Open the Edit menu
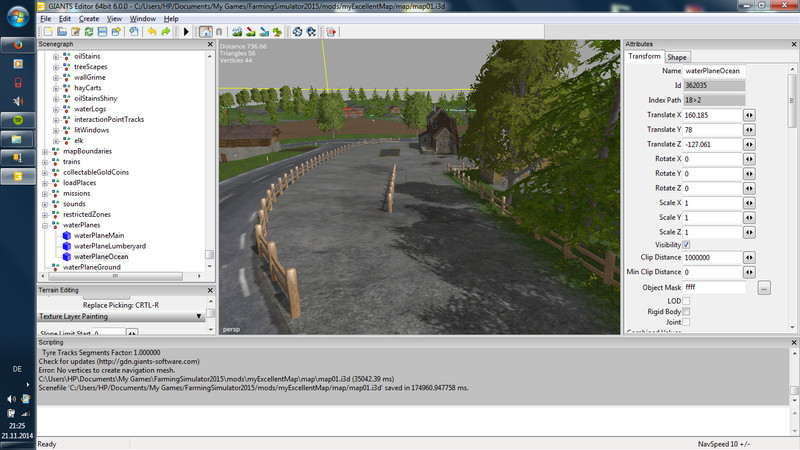Screen dimensions: 800x450 pos(65,19)
